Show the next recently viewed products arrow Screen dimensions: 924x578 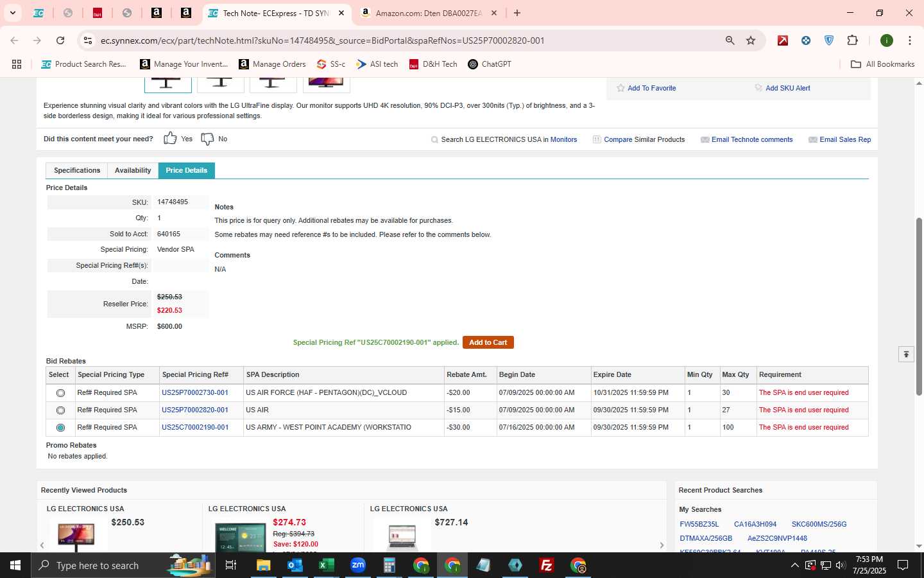click(662, 545)
